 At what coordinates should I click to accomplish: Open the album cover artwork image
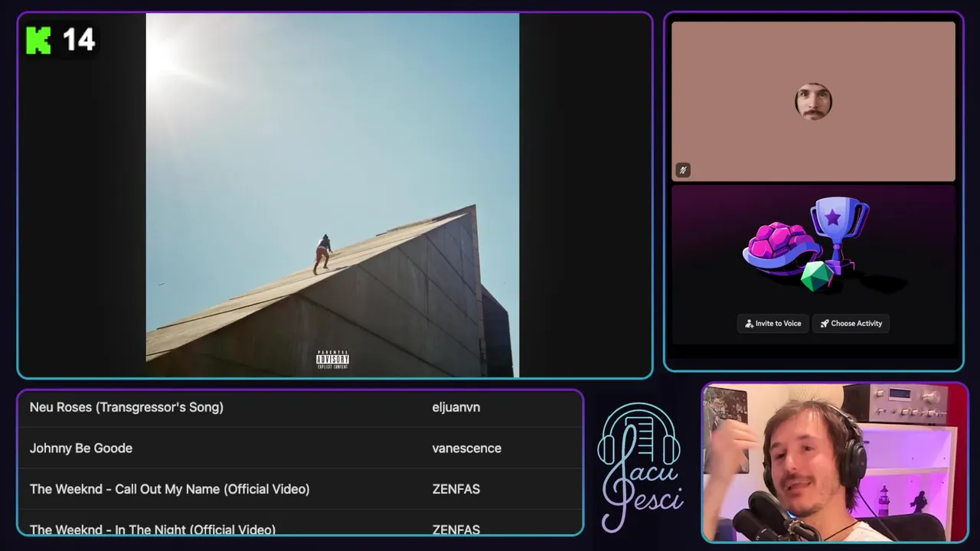pyautogui.click(x=332, y=195)
